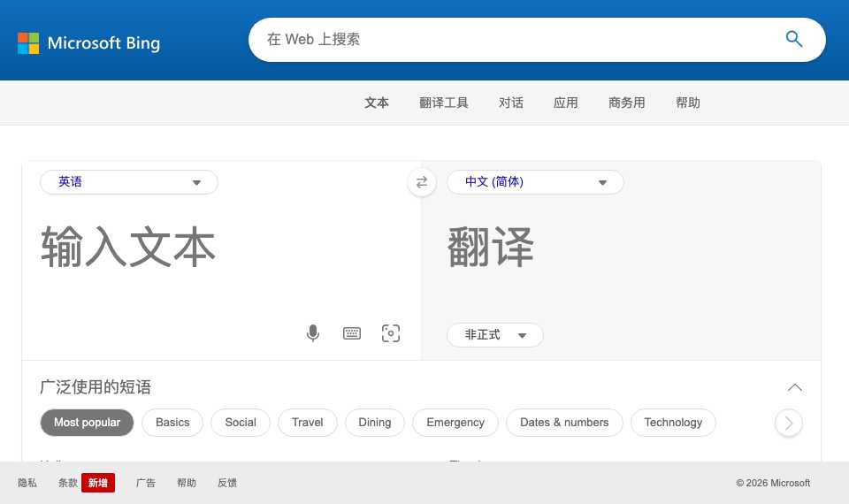The width and height of the screenshot is (849, 504).
Task: Start voice input with microphone icon
Action: [x=313, y=333]
